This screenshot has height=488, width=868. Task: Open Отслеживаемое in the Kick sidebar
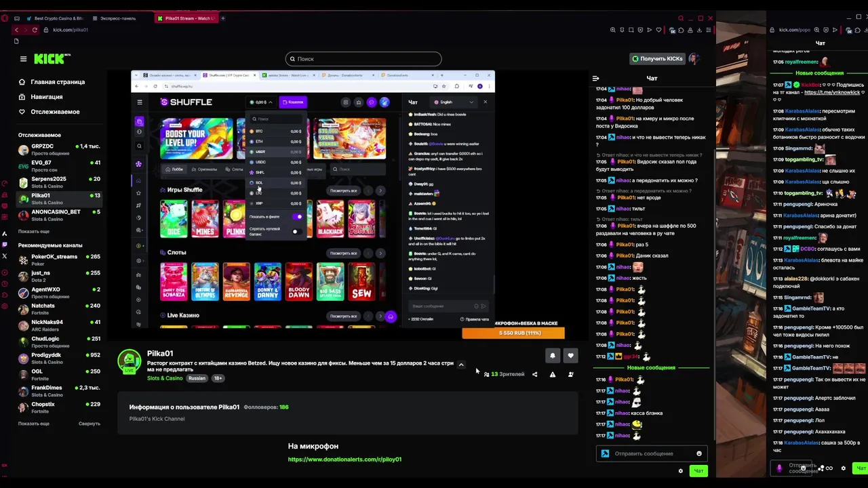click(x=49, y=112)
